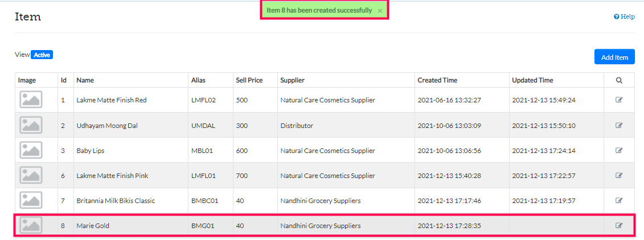Click the Created Time column header
Screen dimensions: 644x240
[437, 80]
